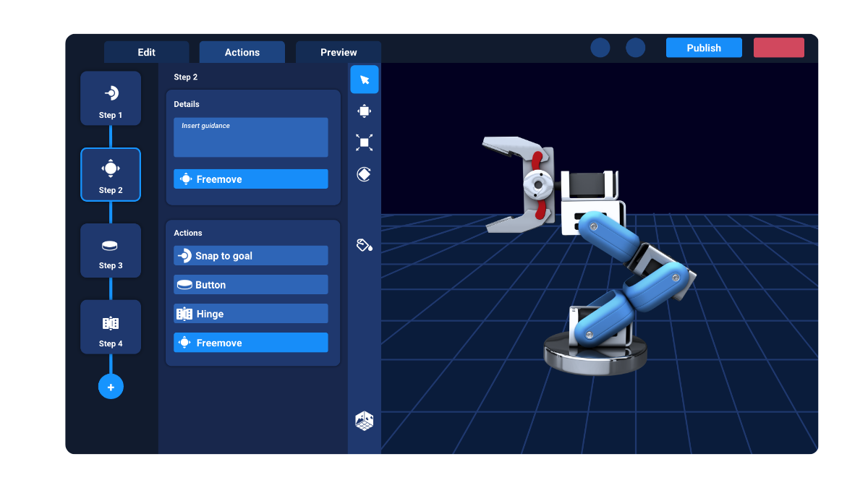The height and width of the screenshot is (488, 868).
Task: Open the Actions tab
Action: pyautogui.click(x=242, y=52)
